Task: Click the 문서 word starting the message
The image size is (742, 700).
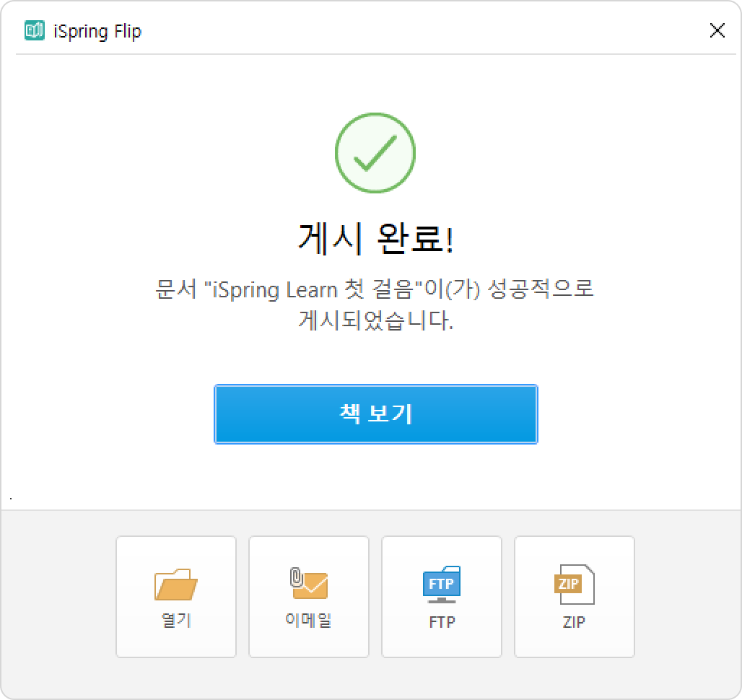Action: tap(175, 289)
